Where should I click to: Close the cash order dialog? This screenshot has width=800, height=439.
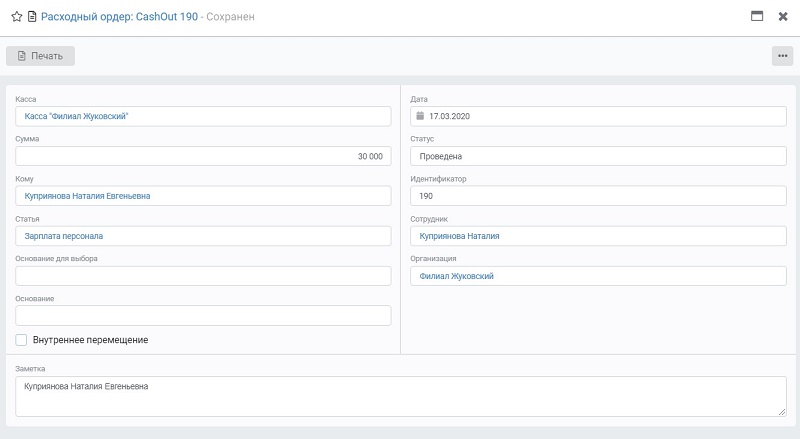(783, 17)
